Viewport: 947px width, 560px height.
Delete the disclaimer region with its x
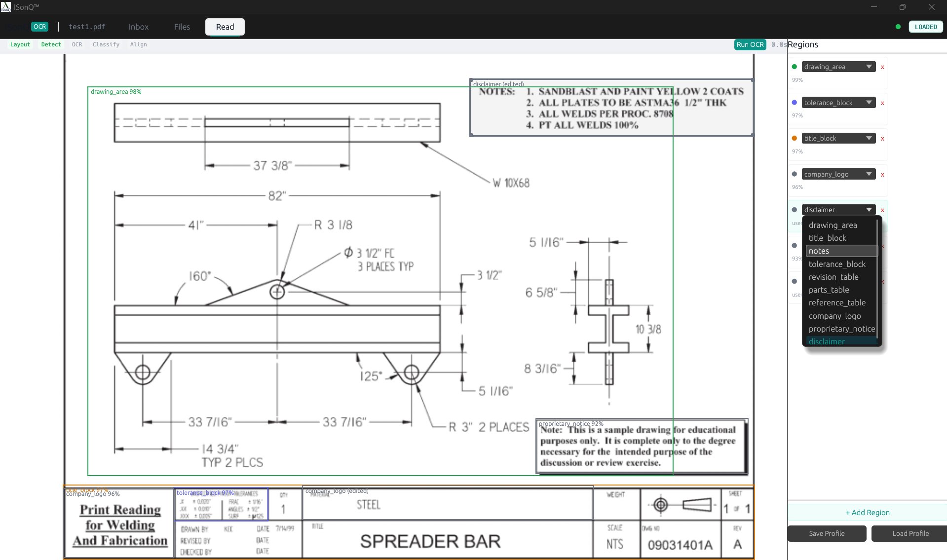[x=882, y=210]
